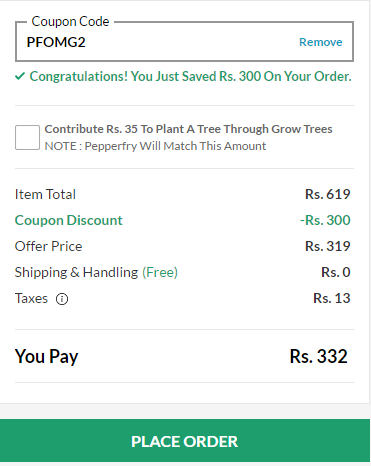Remove the applied PFOMG2 coupon

(321, 42)
